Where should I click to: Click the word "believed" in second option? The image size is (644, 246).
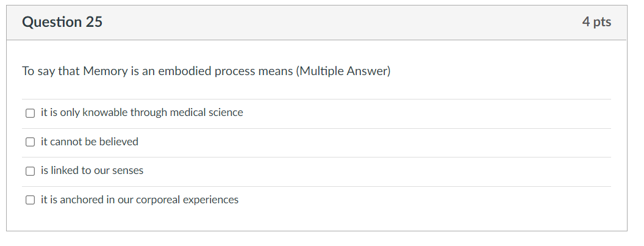119,142
